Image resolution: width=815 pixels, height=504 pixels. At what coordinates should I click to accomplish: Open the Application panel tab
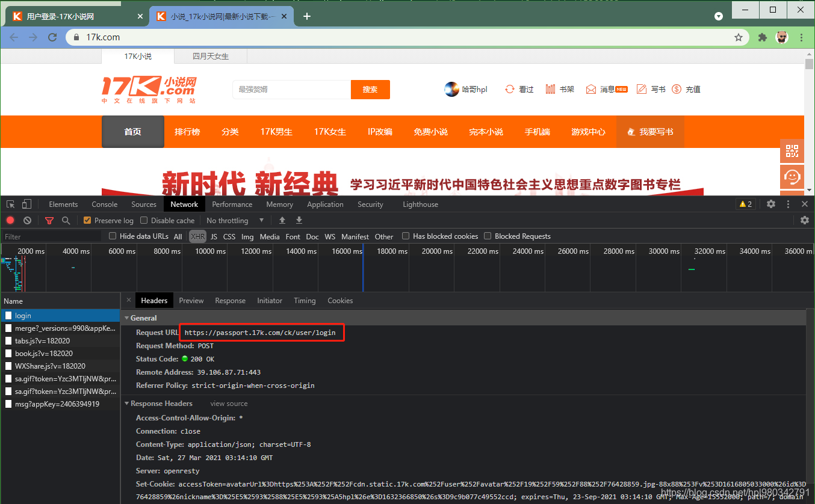(x=325, y=204)
